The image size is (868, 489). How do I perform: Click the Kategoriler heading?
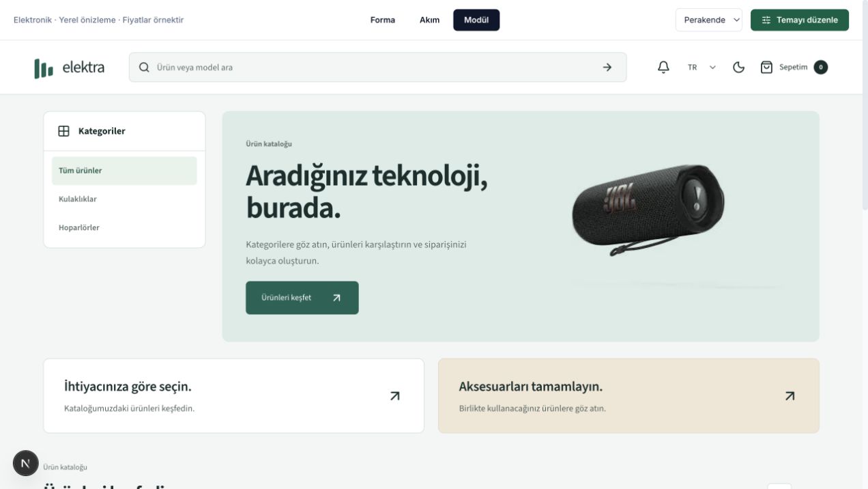pyautogui.click(x=102, y=131)
